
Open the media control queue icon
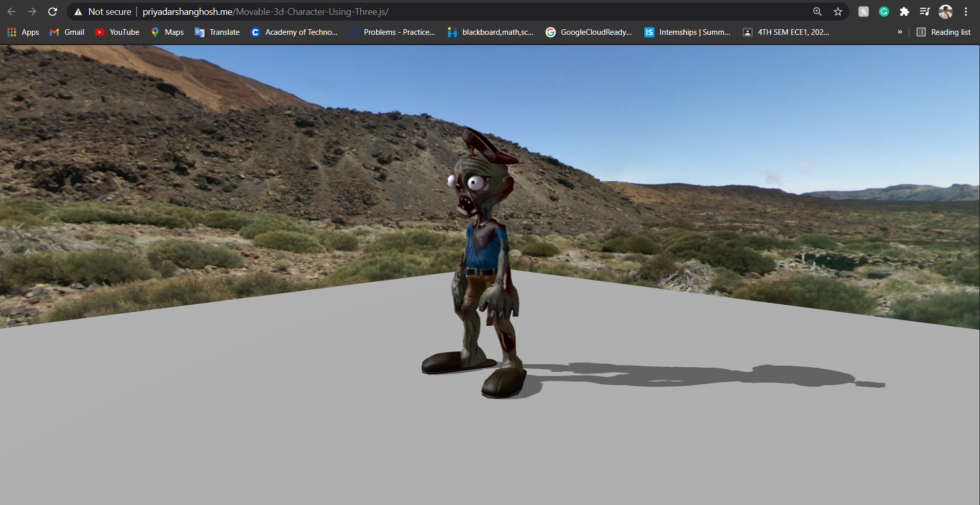click(925, 11)
